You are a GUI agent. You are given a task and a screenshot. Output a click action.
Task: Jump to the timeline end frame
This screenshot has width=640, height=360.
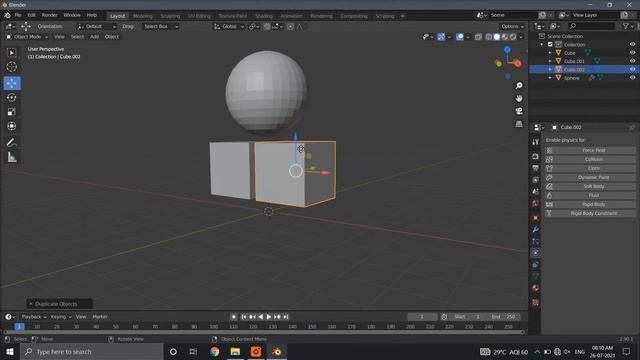[x=286, y=317]
